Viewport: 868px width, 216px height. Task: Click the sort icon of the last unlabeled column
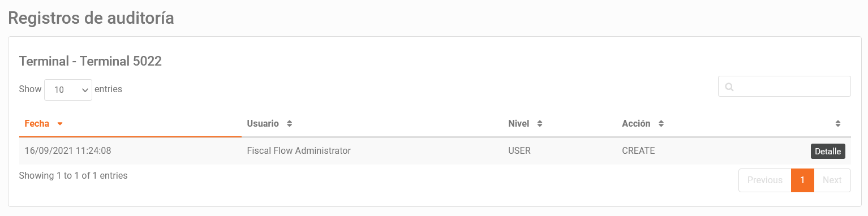click(x=838, y=124)
